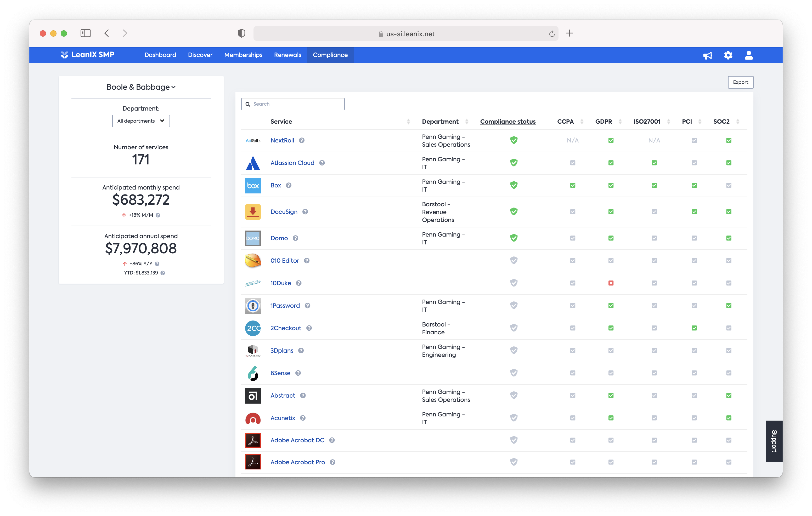The height and width of the screenshot is (516, 812).
Task: Sort by the GDPR column arrows
Action: tap(620, 122)
